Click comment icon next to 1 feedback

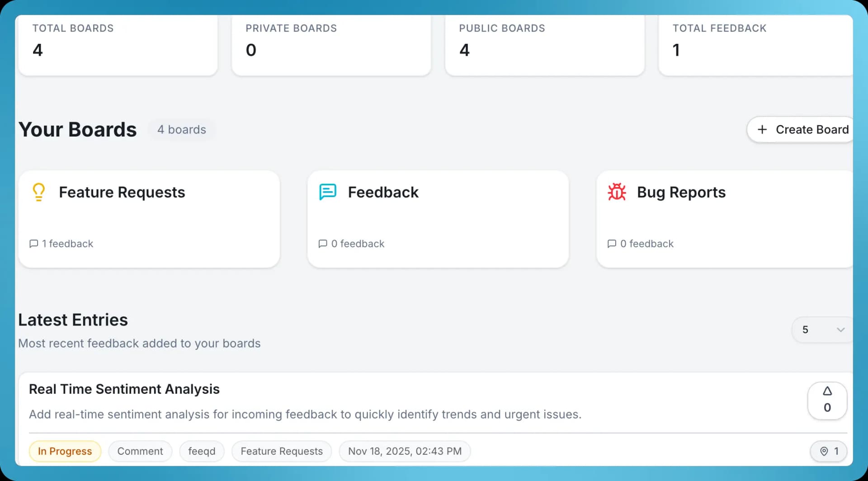(33, 244)
